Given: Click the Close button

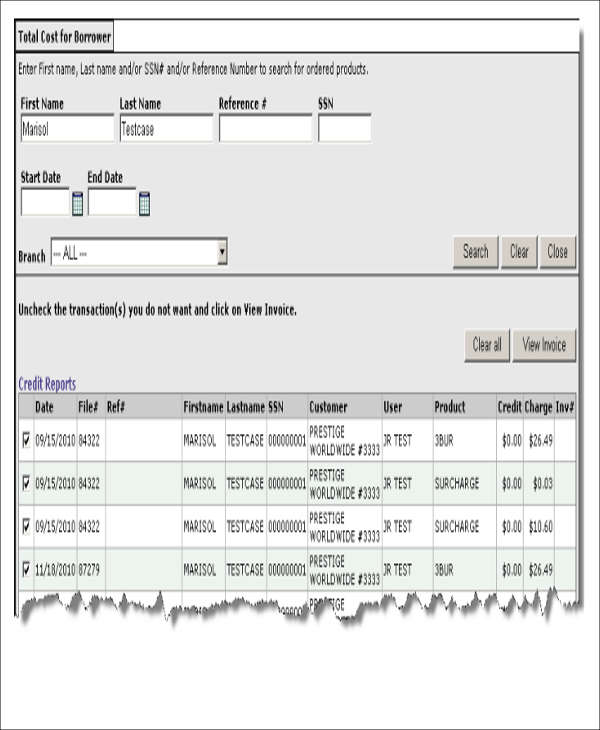Looking at the screenshot, I should tap(557, 252).
